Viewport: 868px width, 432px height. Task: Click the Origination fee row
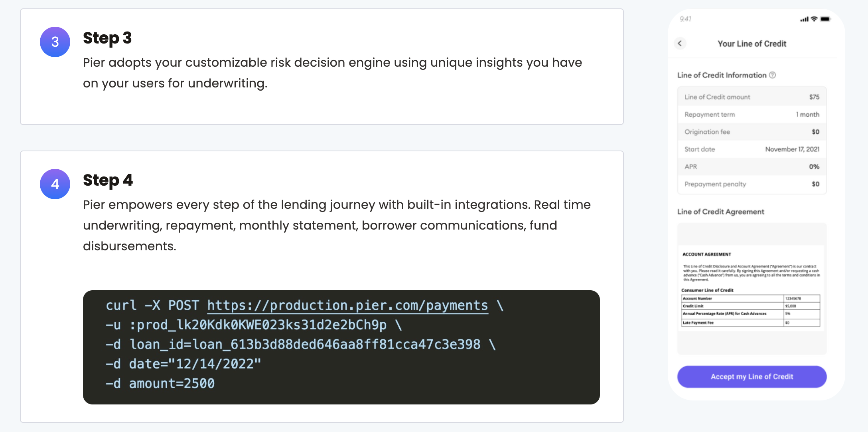pos(752,132)
